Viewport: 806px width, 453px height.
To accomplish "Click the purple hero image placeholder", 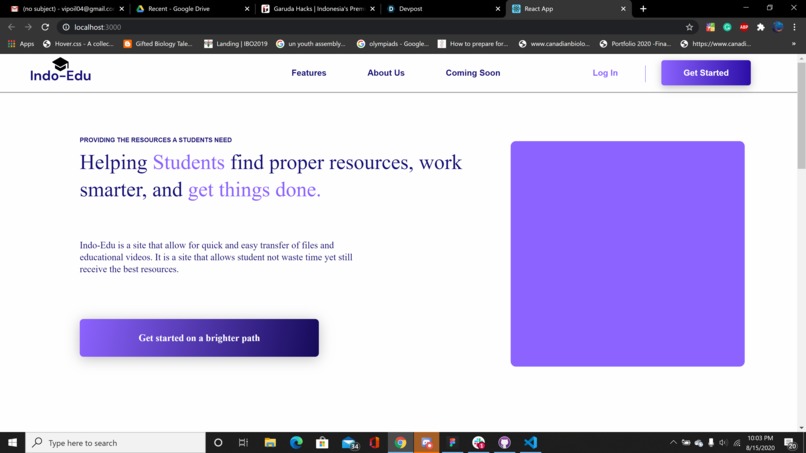I will pos(627,253).
